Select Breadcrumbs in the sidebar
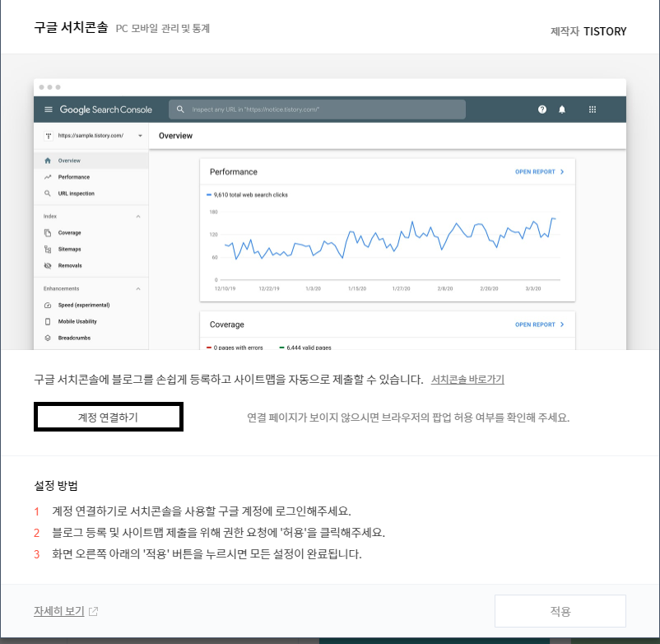Image resolution: width=660 pixels, height=644 pixels. (91, 338)
